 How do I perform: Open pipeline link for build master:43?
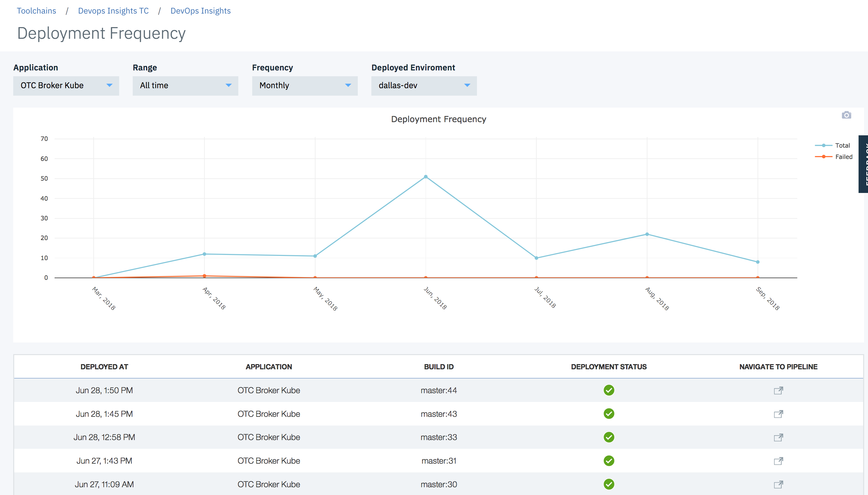click(x=778, y=414)
